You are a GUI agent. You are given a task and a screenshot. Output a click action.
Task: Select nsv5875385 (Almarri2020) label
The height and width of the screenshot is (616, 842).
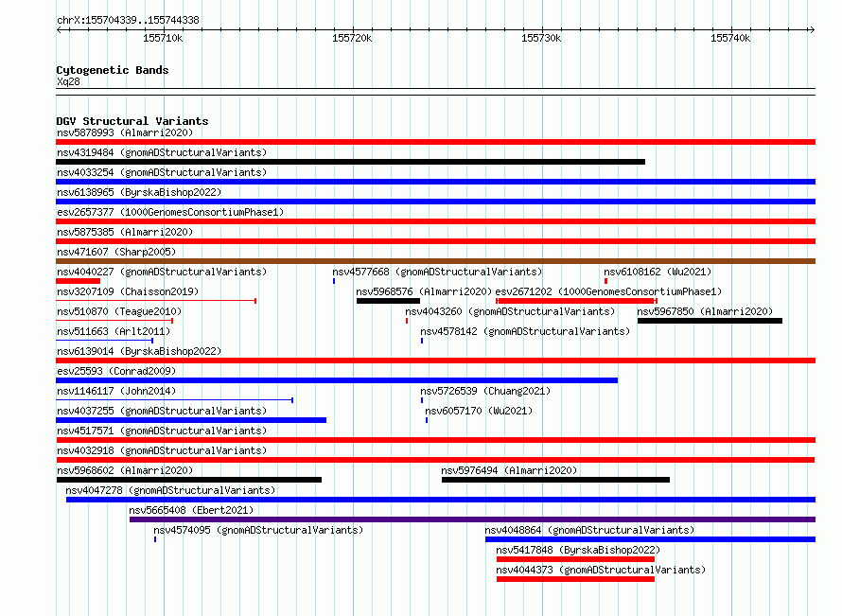pyautogui.click(x=125, y=232)
